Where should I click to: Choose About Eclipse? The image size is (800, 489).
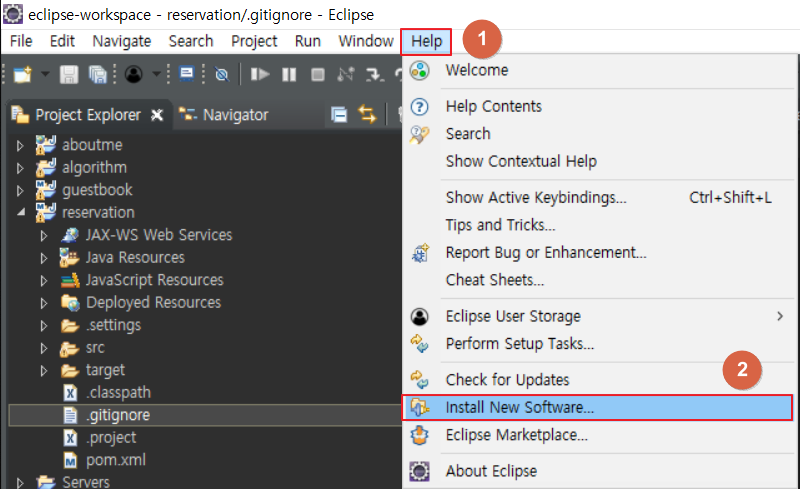point(600,471)
